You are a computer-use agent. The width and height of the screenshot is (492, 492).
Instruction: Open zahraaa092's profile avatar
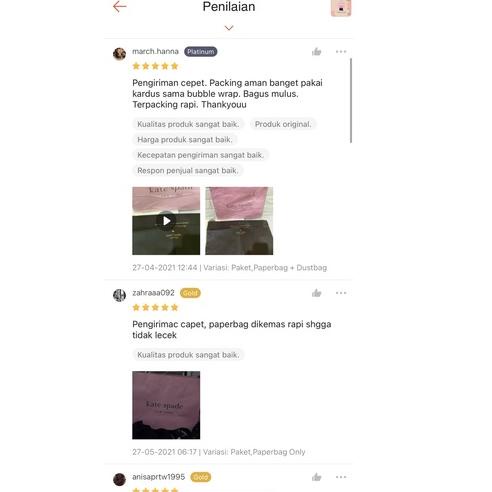click(x=119, y=295)
